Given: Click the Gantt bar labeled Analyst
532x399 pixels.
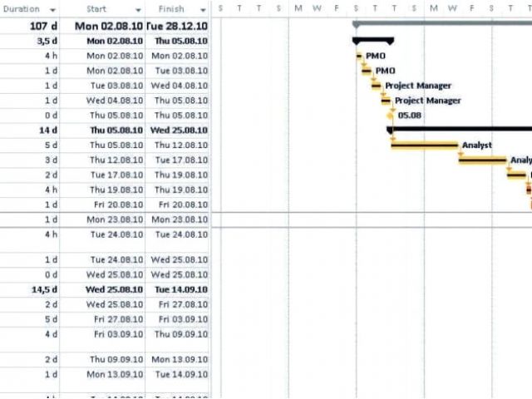Looking at the screenshot, I should coord(425,145).
